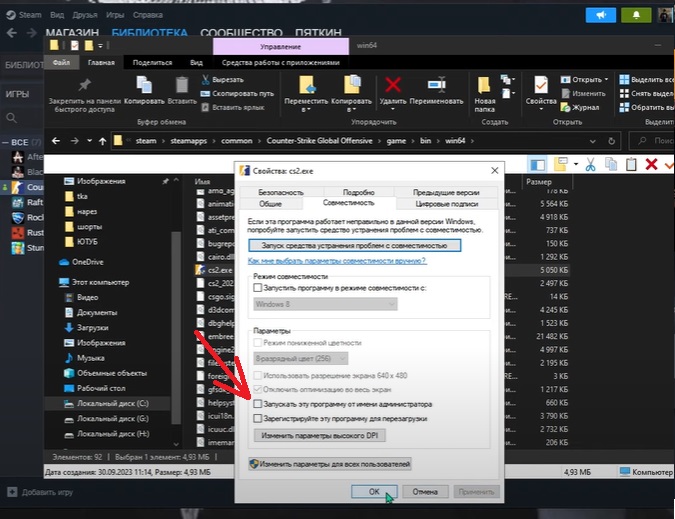
Task: Click Explorer back arrow
Action: pos(56,141)
